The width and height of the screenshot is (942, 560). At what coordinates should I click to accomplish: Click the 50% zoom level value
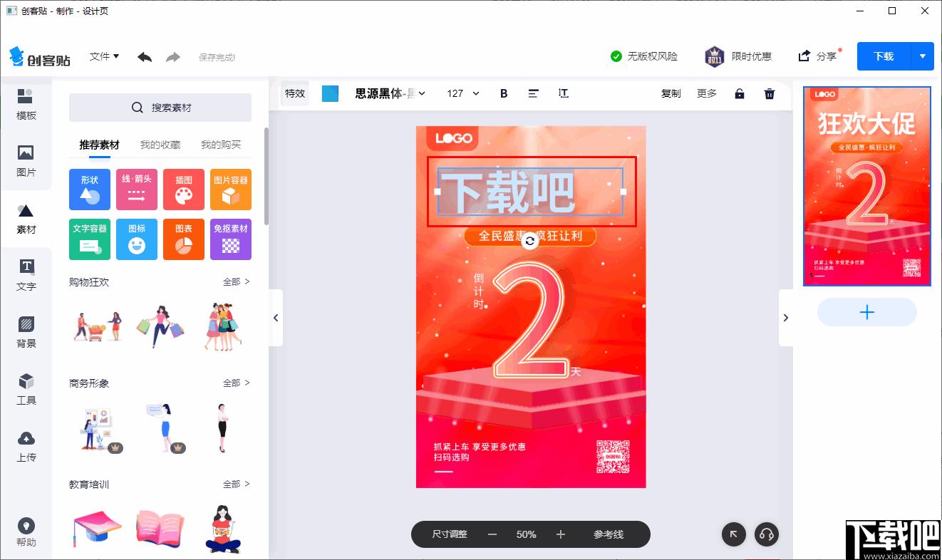527,534
